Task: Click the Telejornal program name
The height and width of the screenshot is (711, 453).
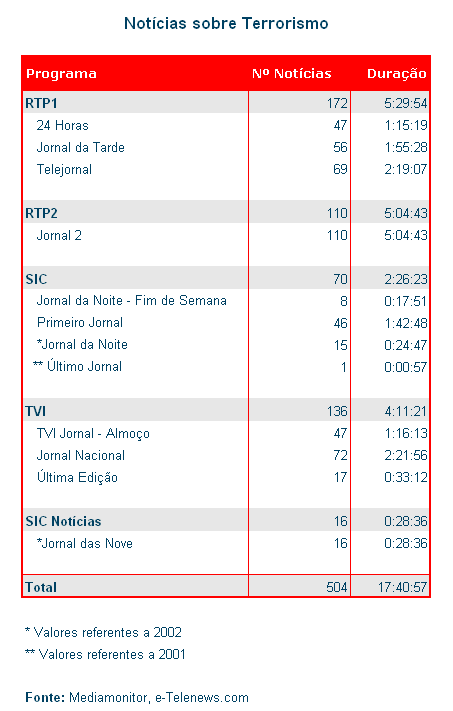Action: click(64, 170)
